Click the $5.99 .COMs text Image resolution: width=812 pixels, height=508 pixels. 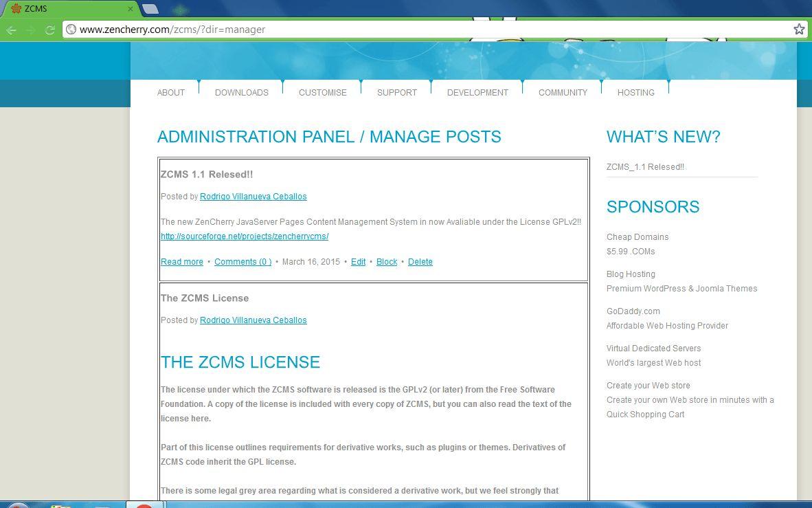[x=631, y=252]
